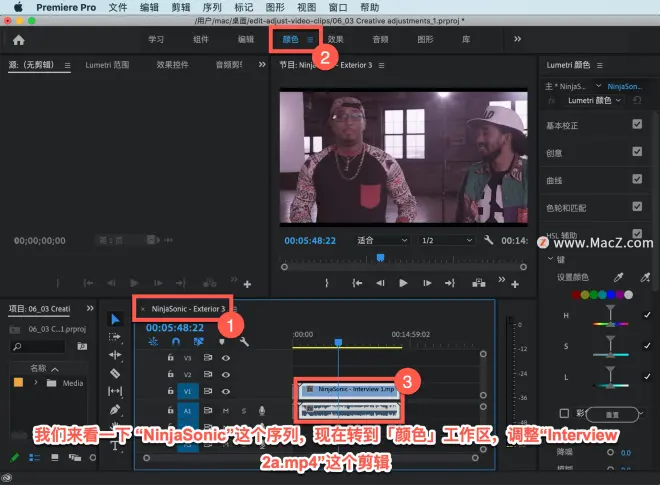Uncheck 曲线 section checkbox
660x485 pixels.
point(637,179)
